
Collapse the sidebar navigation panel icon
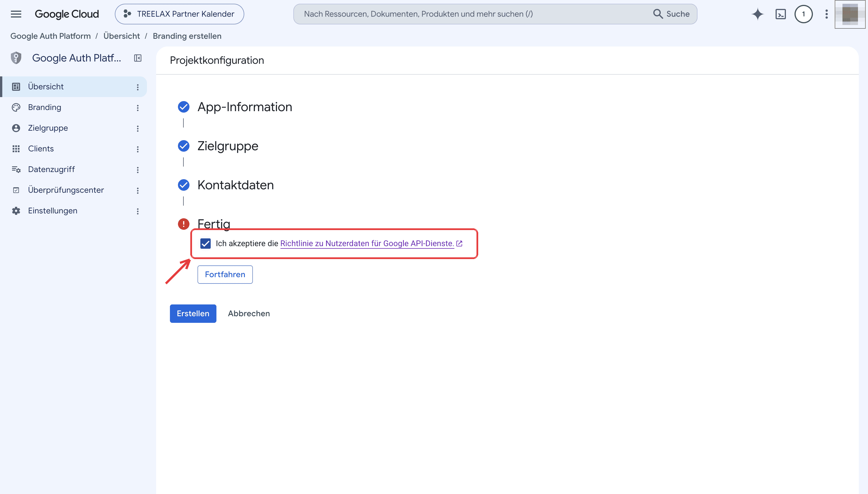(138, 58)
